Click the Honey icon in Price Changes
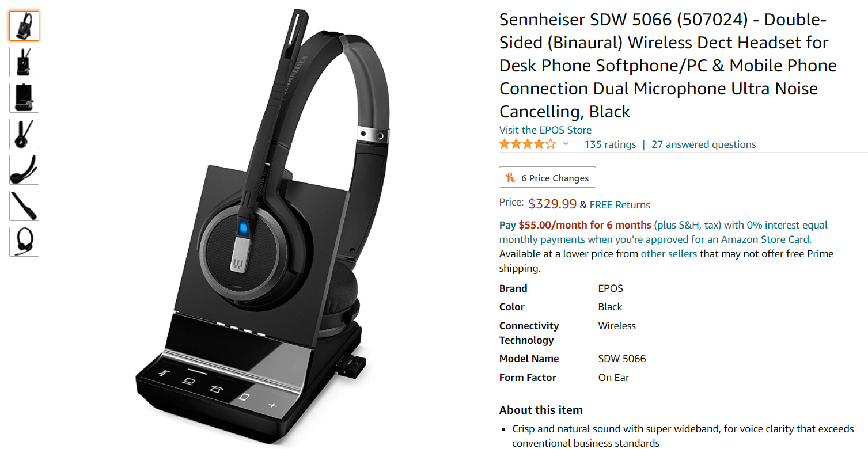 (x=510, y=178)
